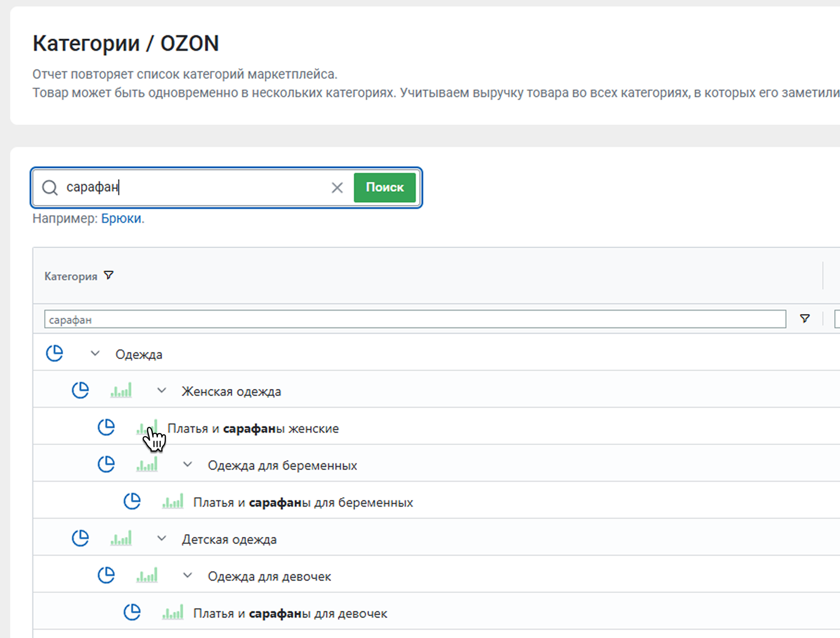Open bar chart for сарафаны для девочек row

point(173,613)
